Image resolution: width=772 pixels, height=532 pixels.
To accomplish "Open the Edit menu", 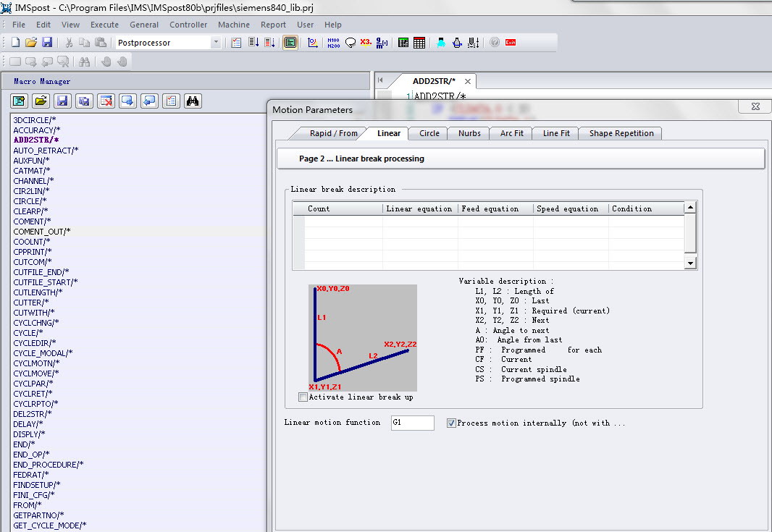I will [43, 25].
